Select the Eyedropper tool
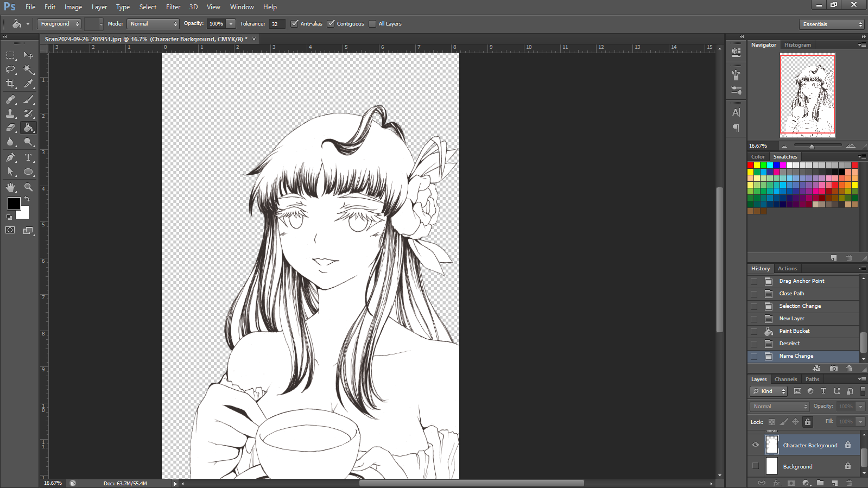Screen dimensions: 868x488 click(x=28, y=84)
